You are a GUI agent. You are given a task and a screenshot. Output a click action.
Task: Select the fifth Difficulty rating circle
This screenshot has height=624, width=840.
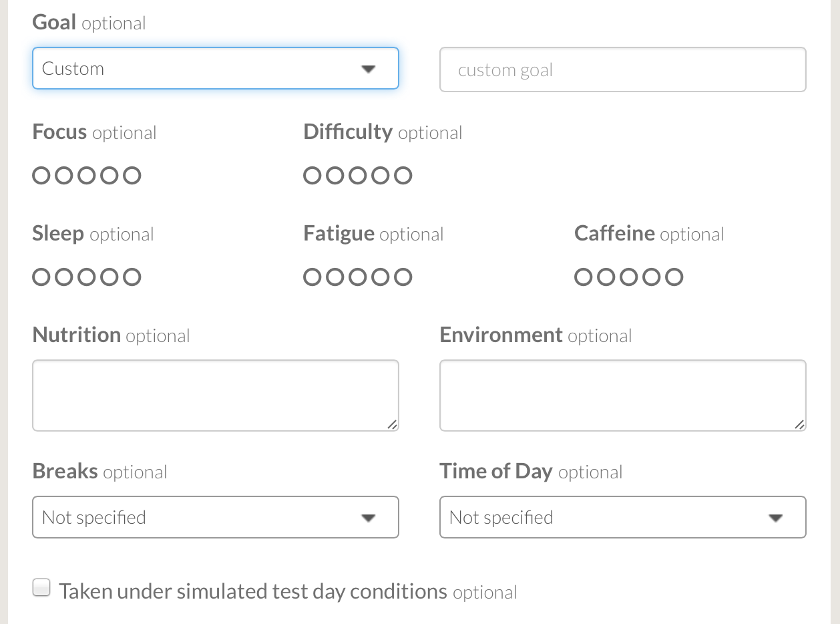pos(403,176)
